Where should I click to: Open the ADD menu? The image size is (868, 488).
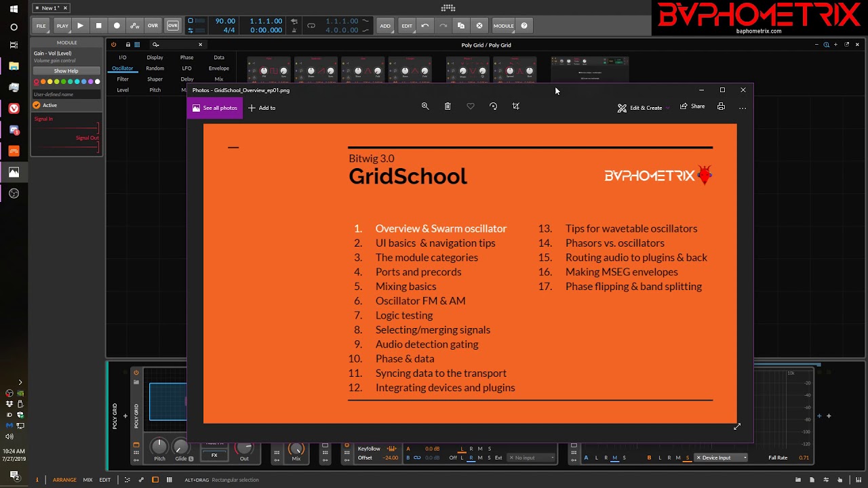385,26
